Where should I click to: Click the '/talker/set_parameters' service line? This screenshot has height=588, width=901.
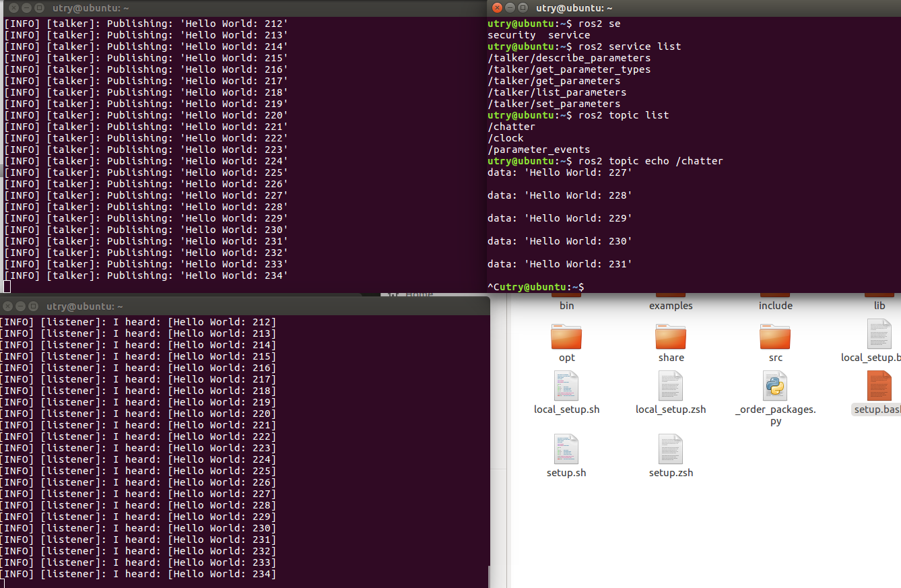click(554, 104)
